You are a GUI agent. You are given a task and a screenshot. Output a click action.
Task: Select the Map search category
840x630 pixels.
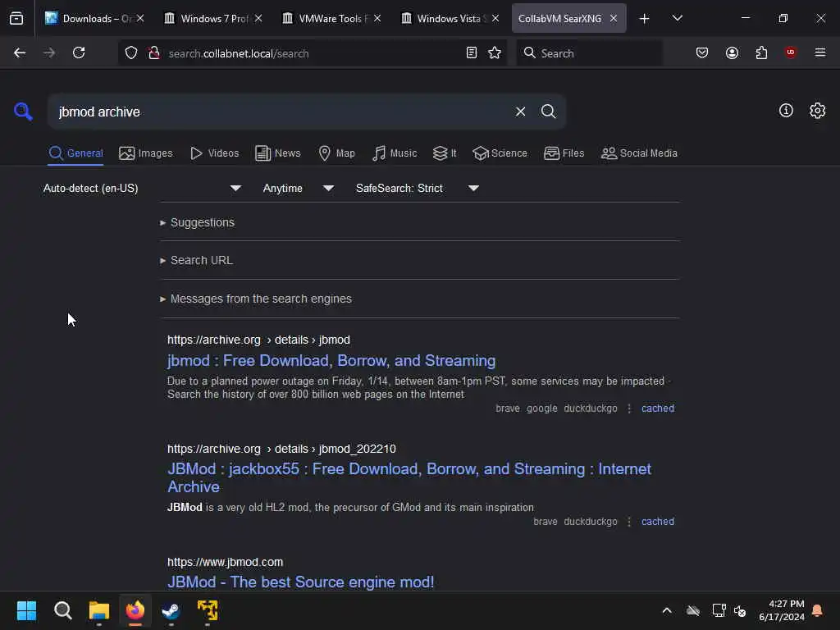pyautogui.click(x=336, y=153)
